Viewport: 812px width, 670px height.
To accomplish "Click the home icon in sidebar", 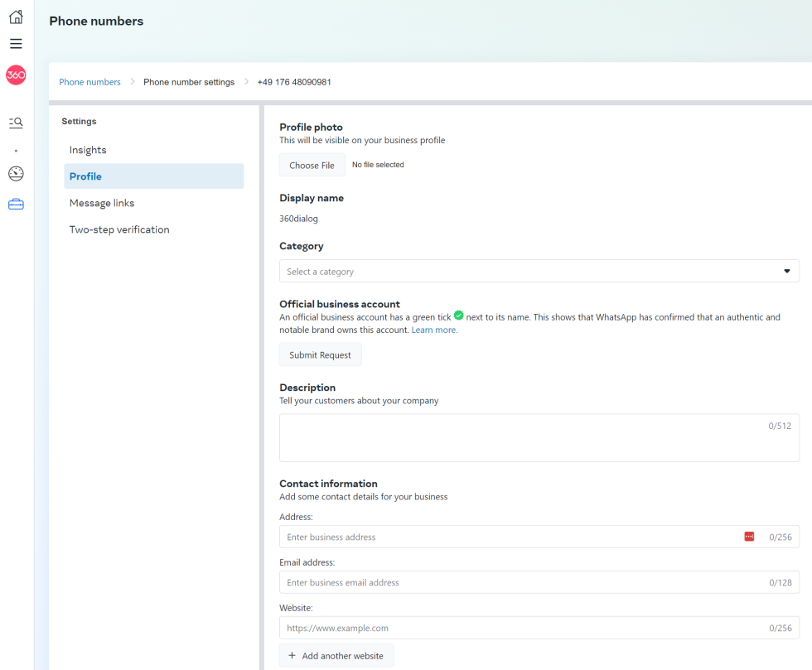I will click(x=16, y=17).
